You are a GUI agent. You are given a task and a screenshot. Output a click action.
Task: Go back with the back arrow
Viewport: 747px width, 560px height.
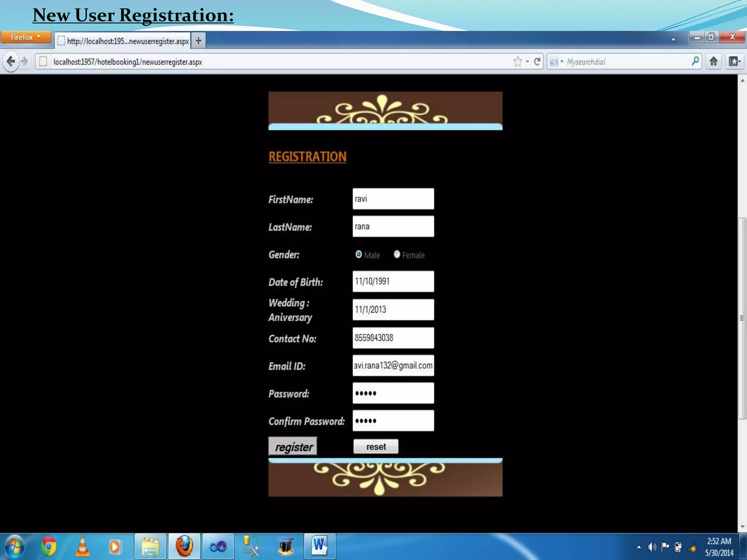[11, 61]
